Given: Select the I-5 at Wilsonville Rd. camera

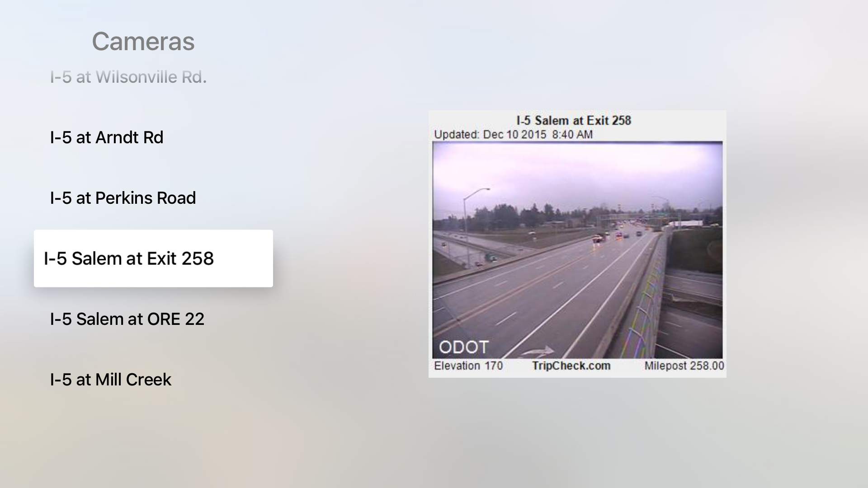Looking at the screenshot, I should click(128, 77).
